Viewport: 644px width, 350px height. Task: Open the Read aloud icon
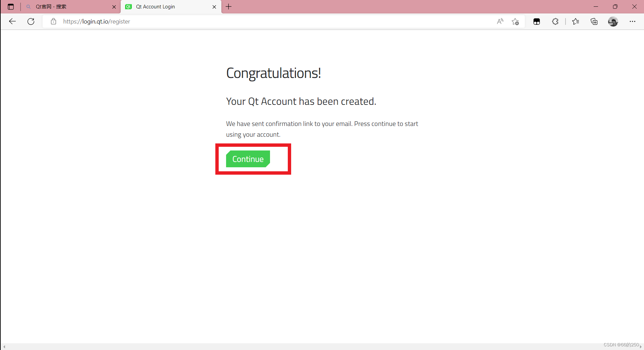(x=500, y=21)
